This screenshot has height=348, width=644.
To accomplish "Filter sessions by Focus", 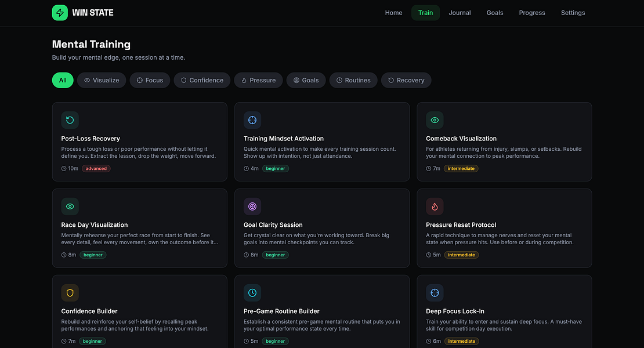I will 150,80.
